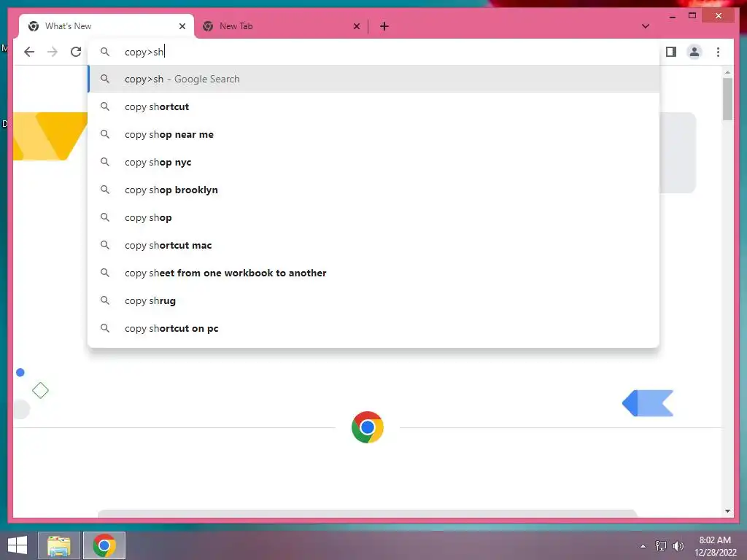Click the scrollbar up arrow
Viewport: 747px width, 560px height.
tap(727, 72)
